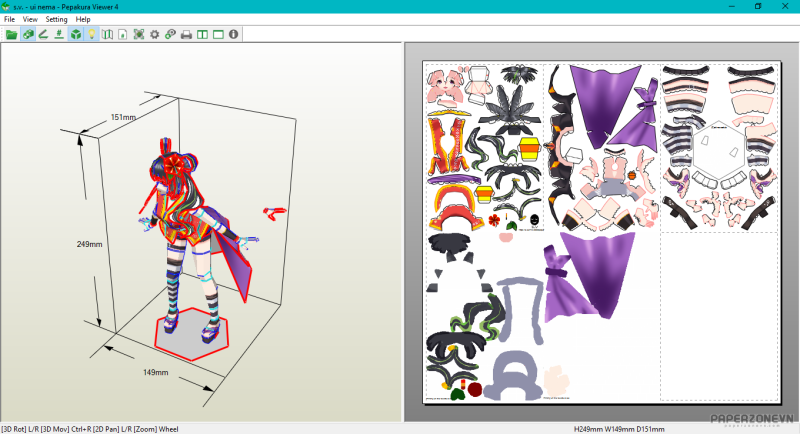800x434 pixels.
Task: Click the info circle icon
Action: tap(234, 34)
